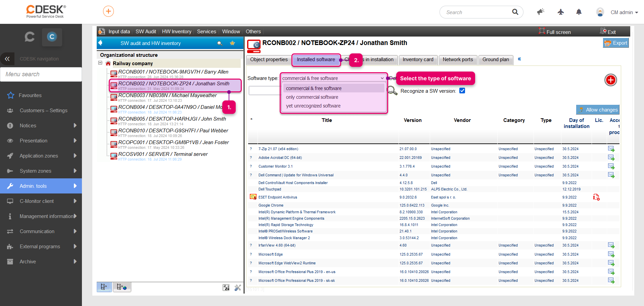Open the HW Inventory menu
This screenshot has width=644, height=306.
(x=177, y=32)
